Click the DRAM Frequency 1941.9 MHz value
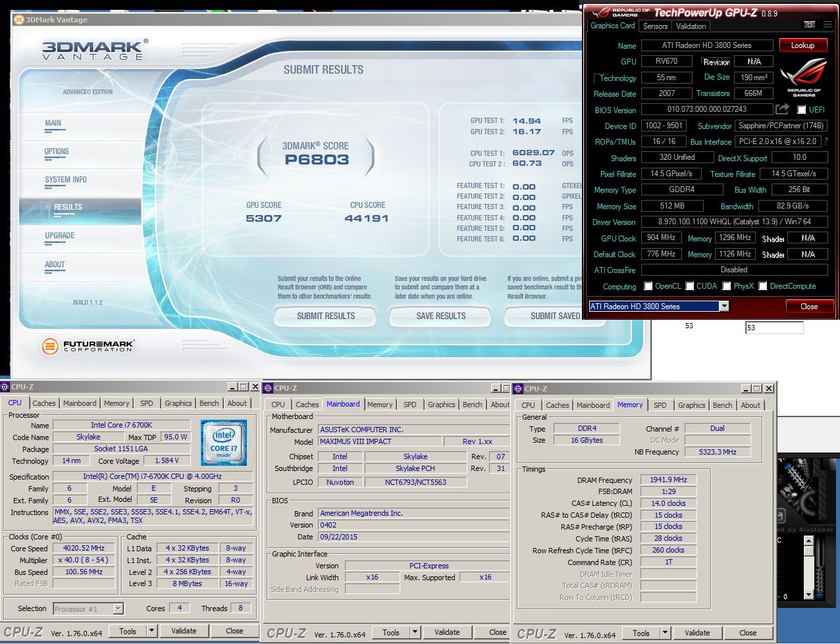The width and height of the screenshot is (840, 644). [668, 480]
